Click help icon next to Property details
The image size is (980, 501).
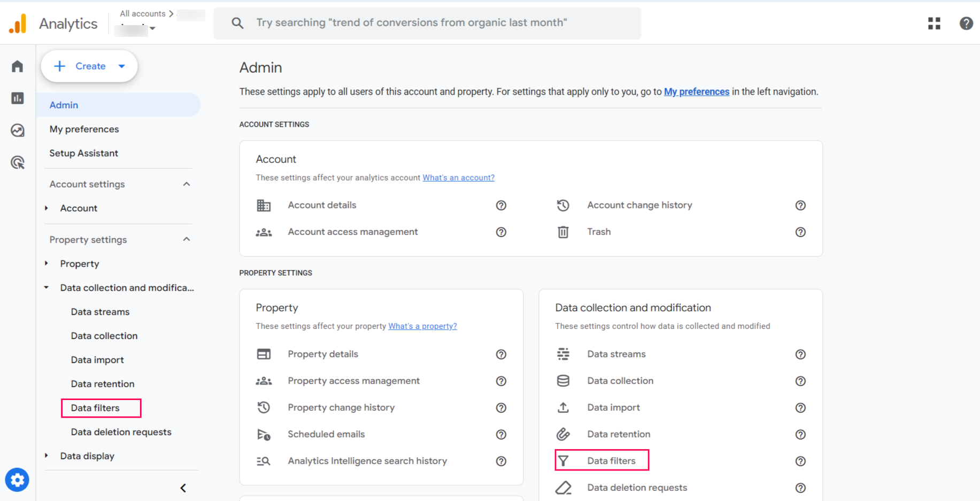tap(501, 355)
